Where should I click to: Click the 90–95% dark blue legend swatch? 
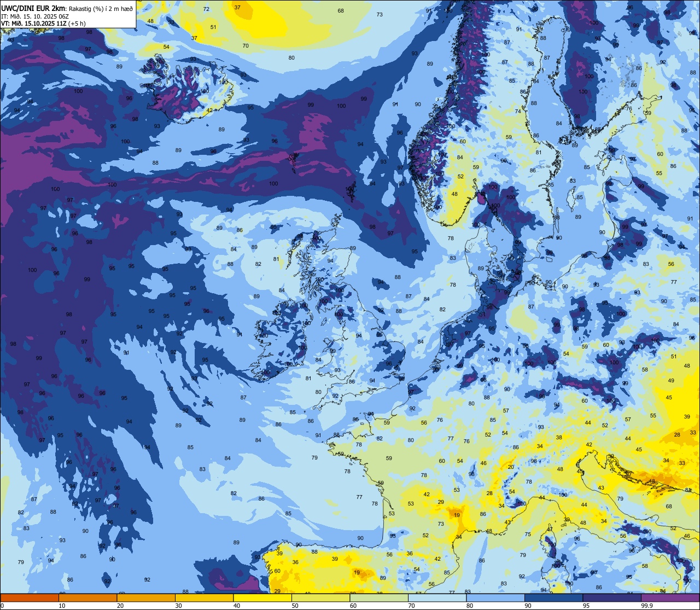pos(553,598)
